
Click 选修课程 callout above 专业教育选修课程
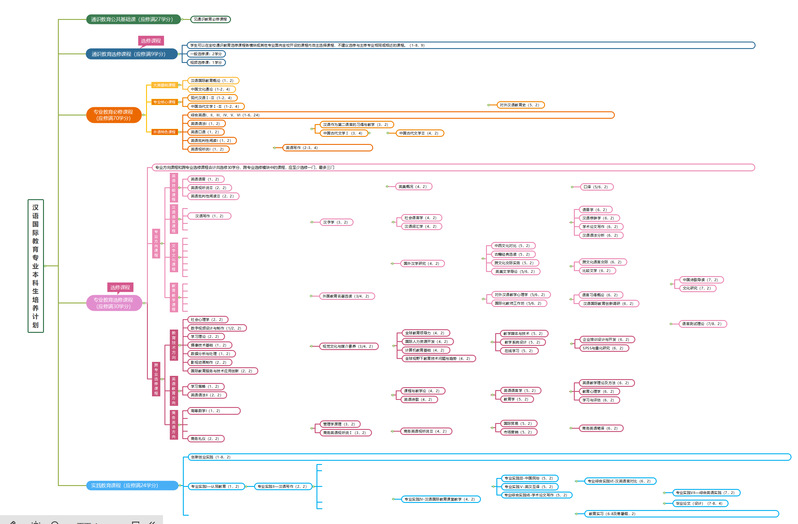click(x=121, y=287)
